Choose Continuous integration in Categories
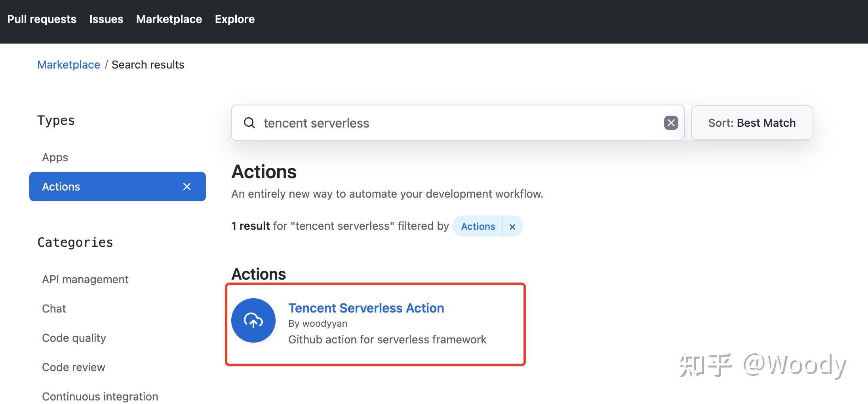Screen dimensions: 868x404 pos(99,396)
